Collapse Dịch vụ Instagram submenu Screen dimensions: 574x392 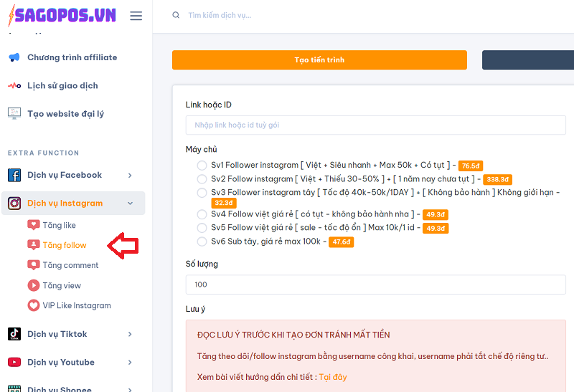130,204
